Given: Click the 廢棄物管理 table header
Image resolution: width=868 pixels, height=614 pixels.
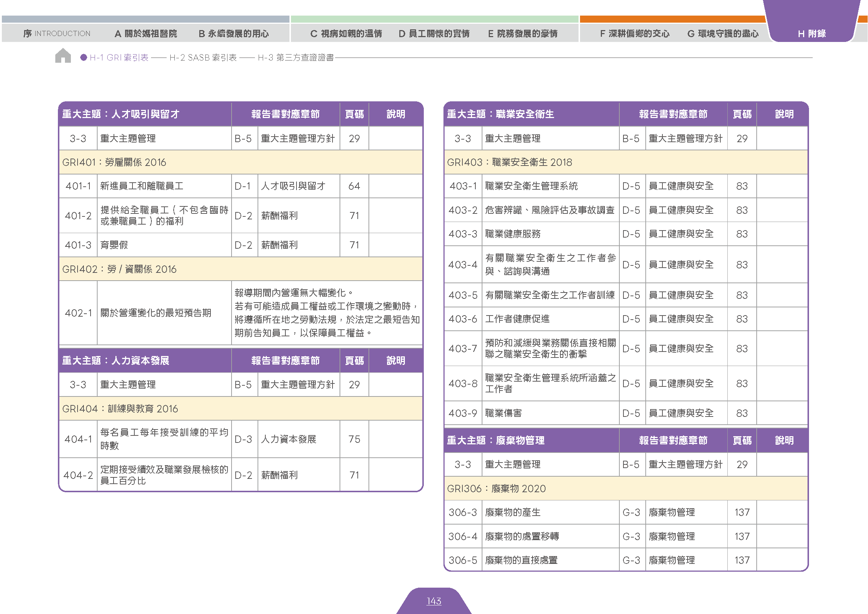Looking at the screenshot, I should (x=531, y=441).
